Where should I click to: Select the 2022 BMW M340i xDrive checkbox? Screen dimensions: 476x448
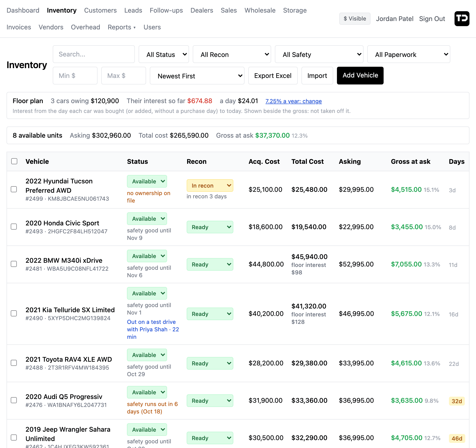[14, 264]
